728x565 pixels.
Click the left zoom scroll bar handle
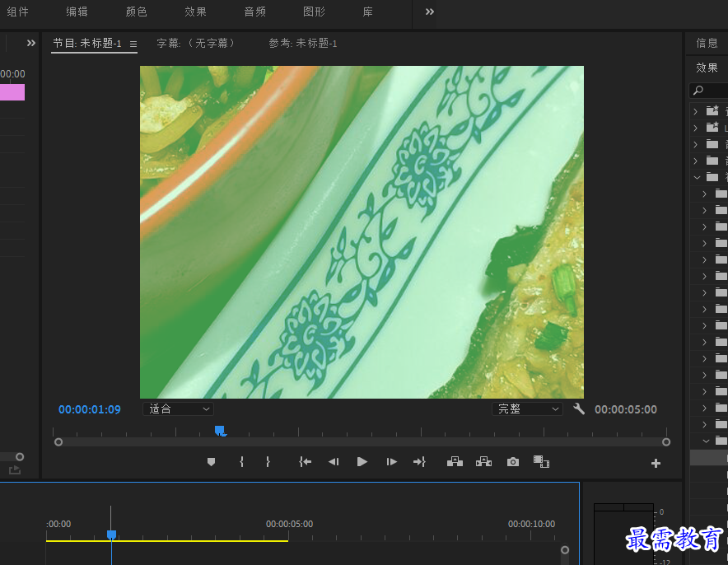58,442
